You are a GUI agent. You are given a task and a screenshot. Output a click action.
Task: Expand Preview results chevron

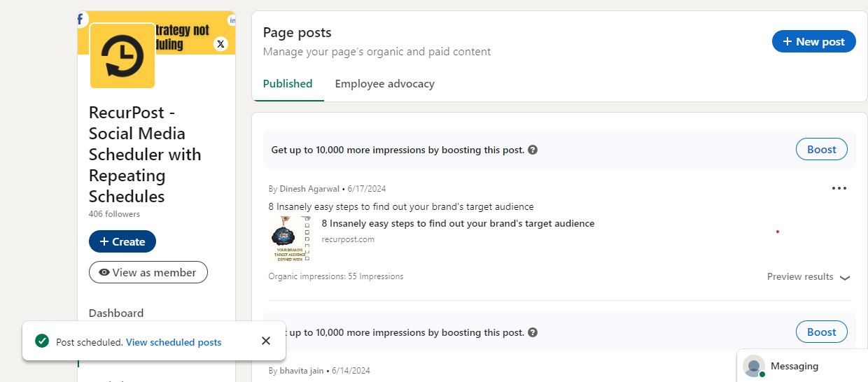(x=845, y=277)
